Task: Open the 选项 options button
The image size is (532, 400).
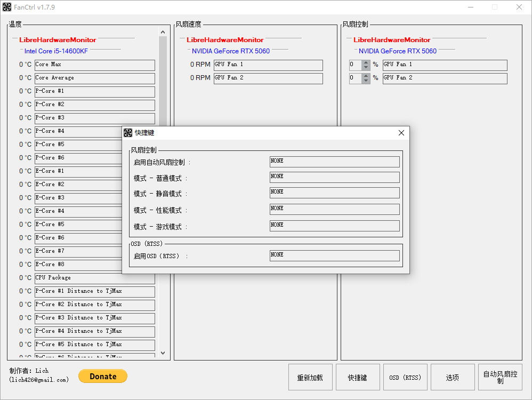Action: click(x=453, y=378)
